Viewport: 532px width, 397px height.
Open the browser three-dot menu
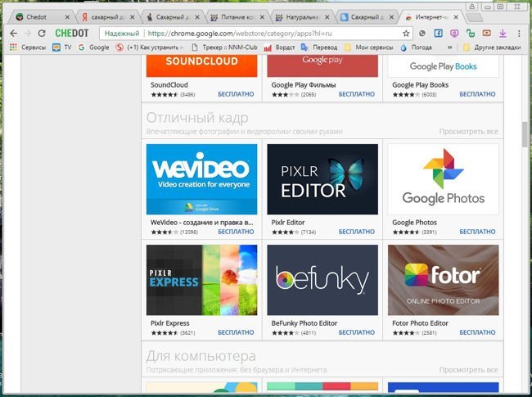519,34
